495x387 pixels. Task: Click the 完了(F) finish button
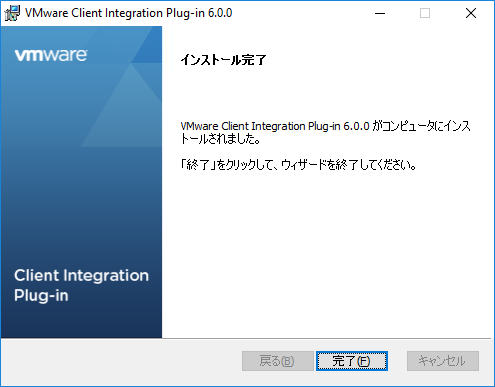click(x=352, y=361)
